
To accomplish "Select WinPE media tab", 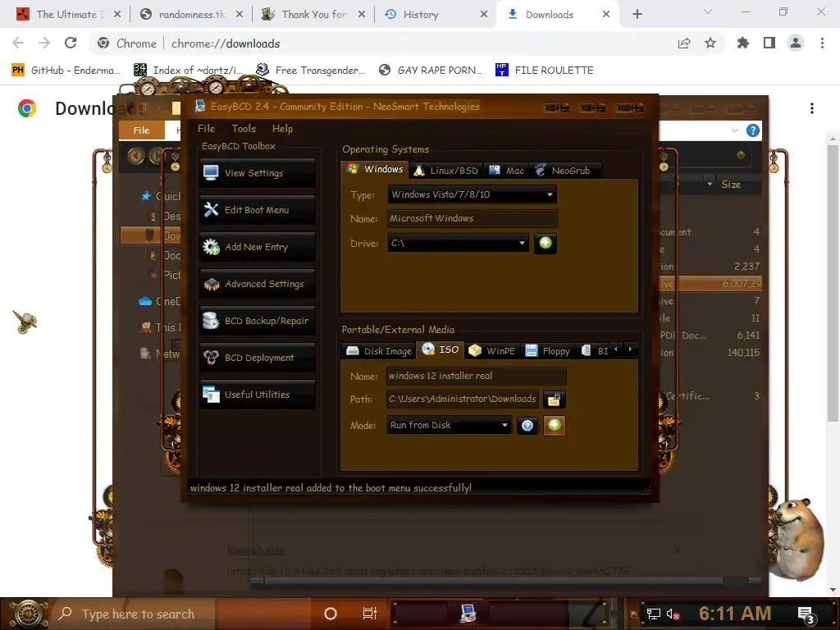I will pyautogui.click(x=492, y=351).
